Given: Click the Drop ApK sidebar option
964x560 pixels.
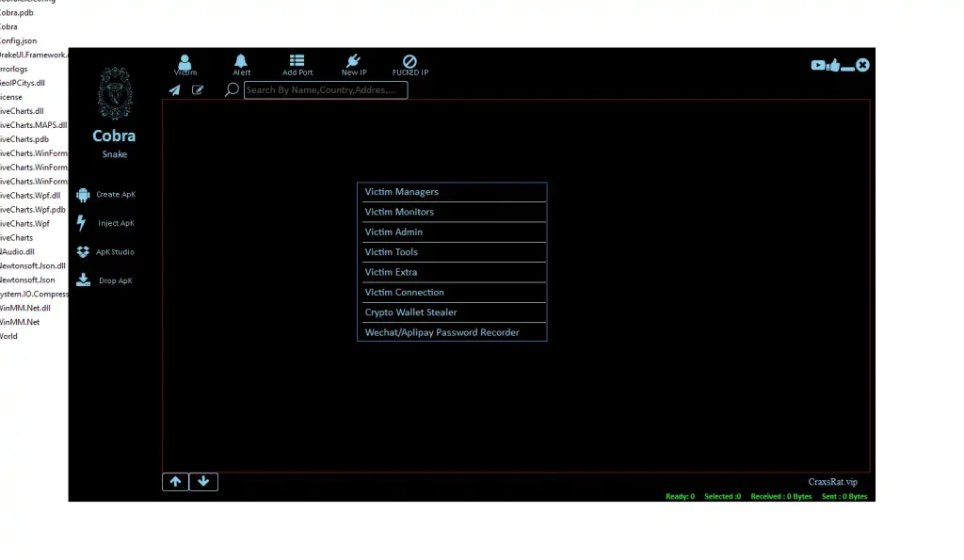Looking at the screenshot, I should [x=113, y=280].
